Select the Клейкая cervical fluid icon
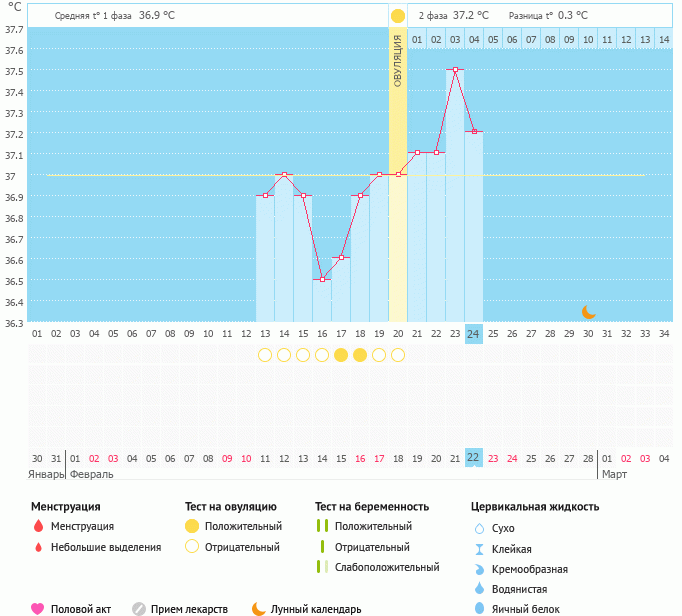The height and width of the screenshot is (616, 682). 479,549
